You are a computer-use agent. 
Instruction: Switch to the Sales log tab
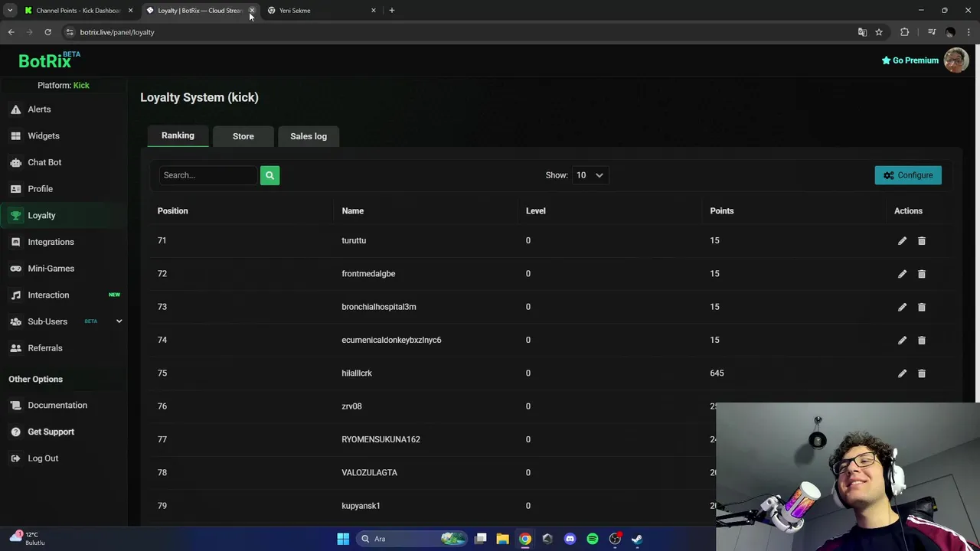[x=309, y=136]
